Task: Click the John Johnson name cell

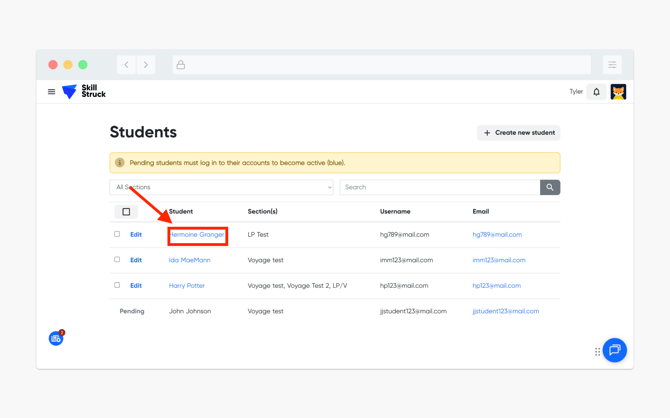Action: tap(190, 312)
